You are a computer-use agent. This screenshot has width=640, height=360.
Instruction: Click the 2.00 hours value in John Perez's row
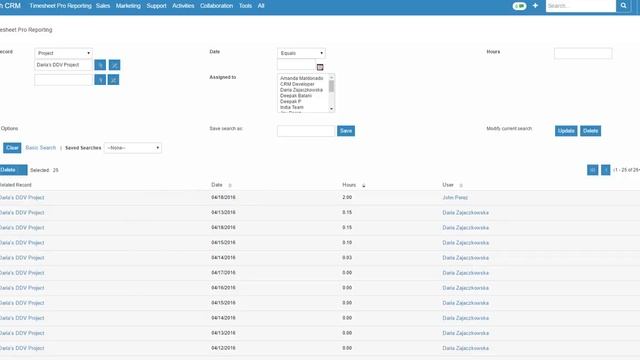347,198
